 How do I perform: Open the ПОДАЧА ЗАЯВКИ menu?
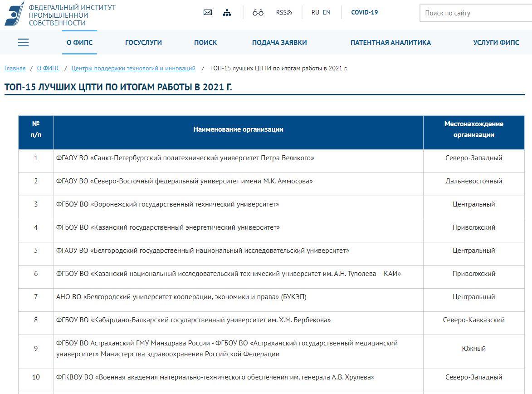coord(279,43)
